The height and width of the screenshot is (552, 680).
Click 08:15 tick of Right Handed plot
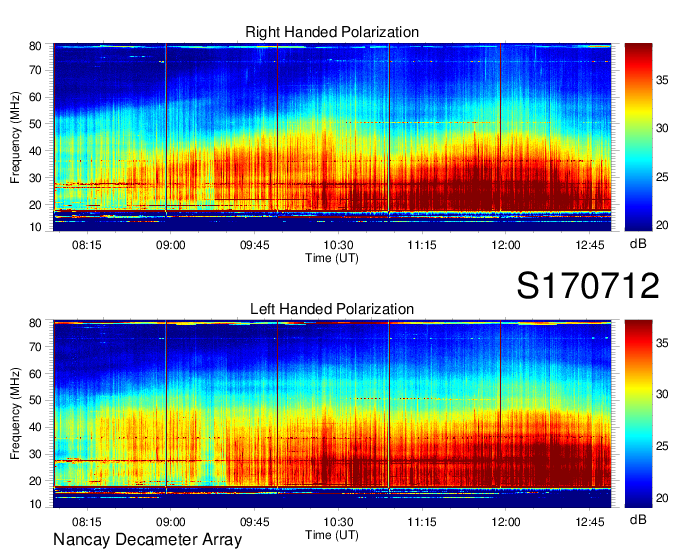pos(87,245)
